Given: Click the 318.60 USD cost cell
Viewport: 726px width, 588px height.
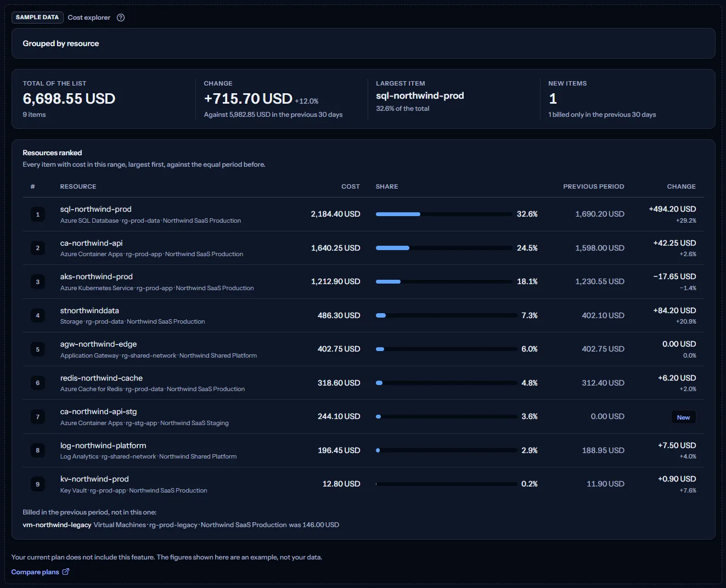Looking at the screenshot, I should [x=339, y=383].
